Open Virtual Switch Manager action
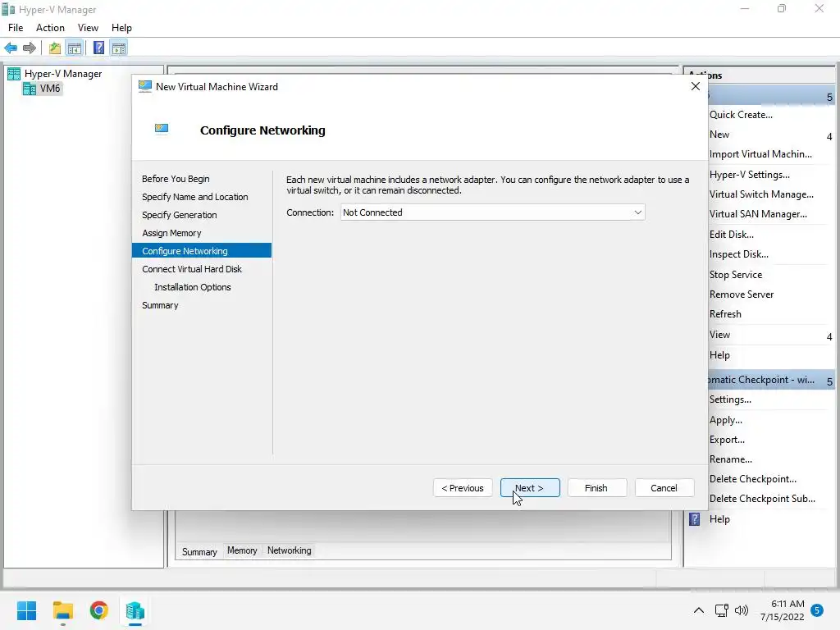 pyautogui.click(x=761, y=194)
